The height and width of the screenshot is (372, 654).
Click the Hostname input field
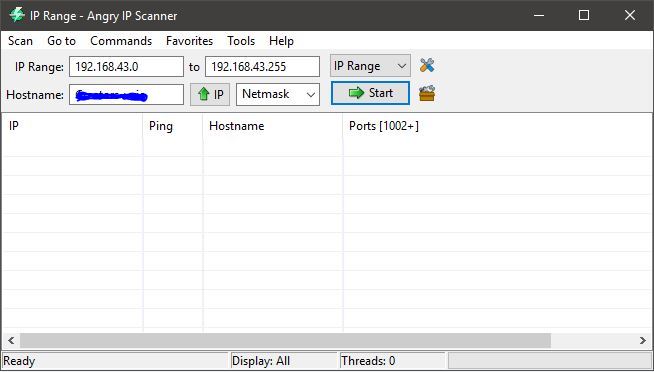point(126,95)
